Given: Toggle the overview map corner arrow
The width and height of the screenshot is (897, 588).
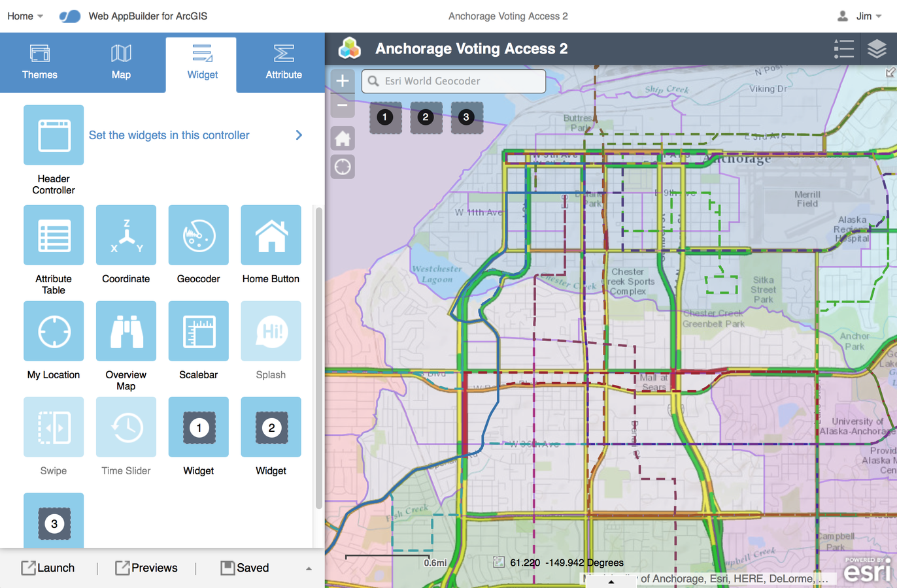Looking at the screenshot, I should pyautogui.click(x=891, y=72).
